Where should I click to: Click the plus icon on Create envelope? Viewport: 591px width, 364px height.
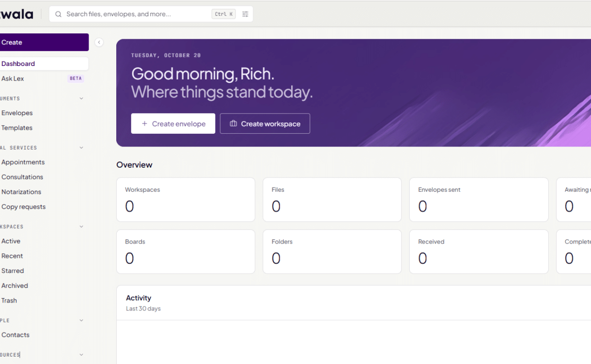click(144, 123)
